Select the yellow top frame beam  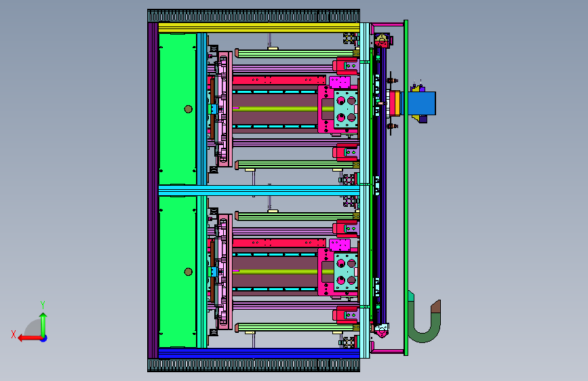tap(259, 27)
